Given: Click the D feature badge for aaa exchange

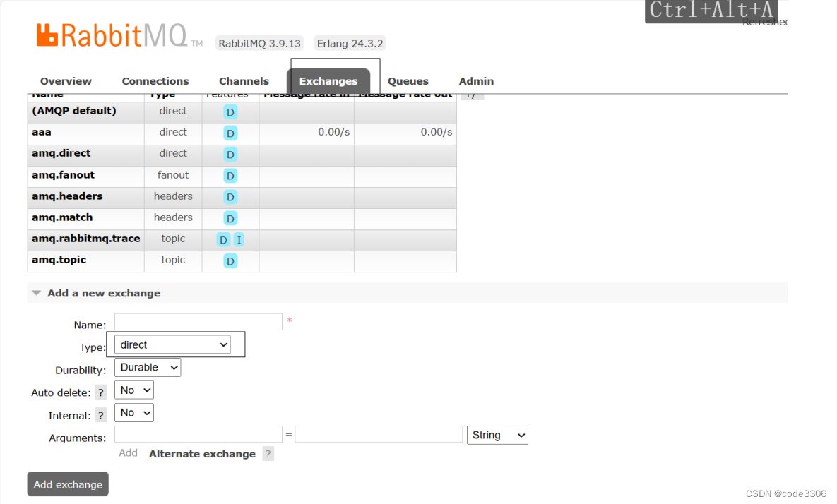Looking at the screenshot, I should [230, 133].
